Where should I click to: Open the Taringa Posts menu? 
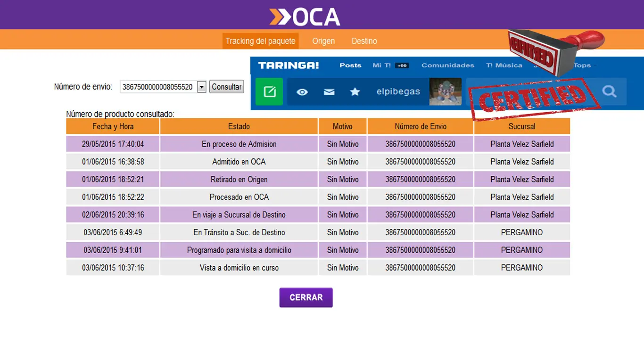click(x=350, y=66)
